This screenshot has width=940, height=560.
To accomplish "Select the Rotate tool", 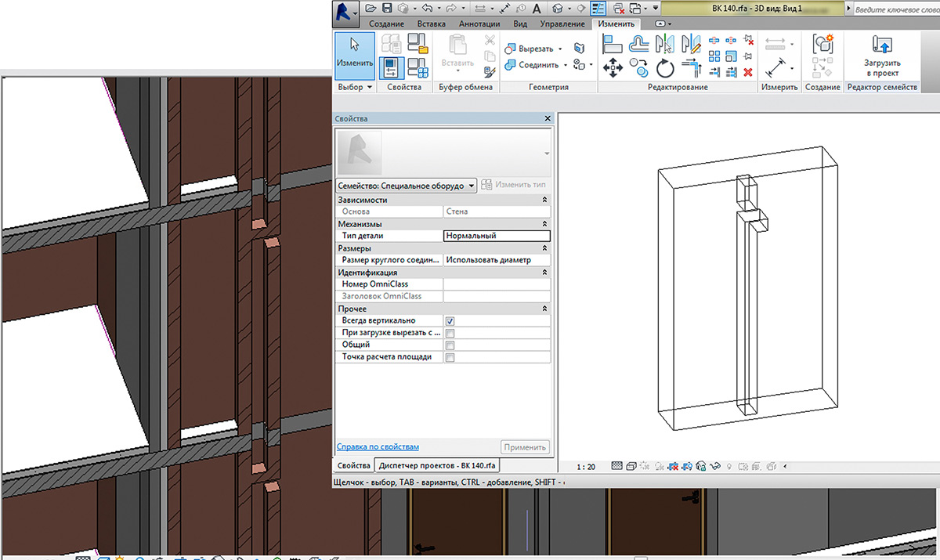I will click(x=666, y=68).
